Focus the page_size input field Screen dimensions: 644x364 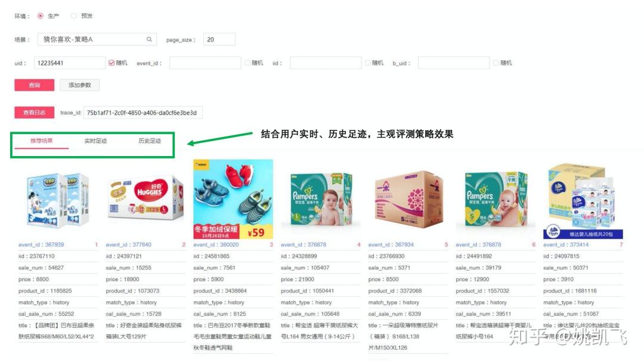coord(219,39)
